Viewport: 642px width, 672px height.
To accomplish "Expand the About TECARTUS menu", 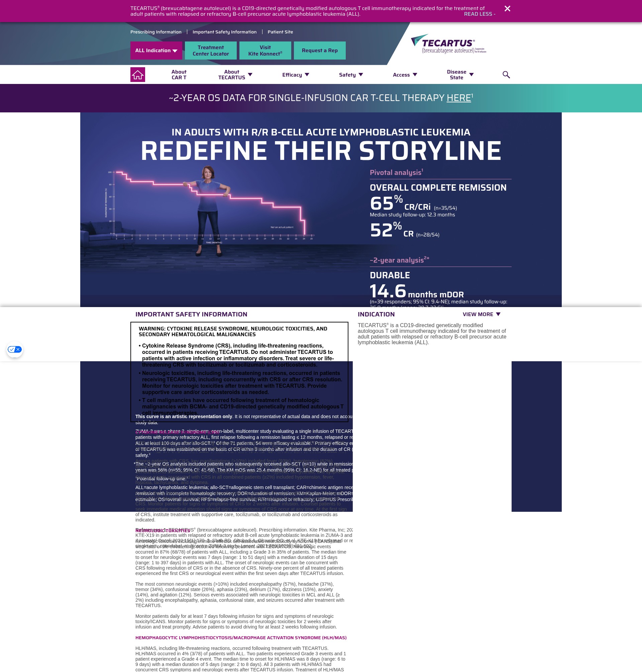I will [x=235, y=75].
